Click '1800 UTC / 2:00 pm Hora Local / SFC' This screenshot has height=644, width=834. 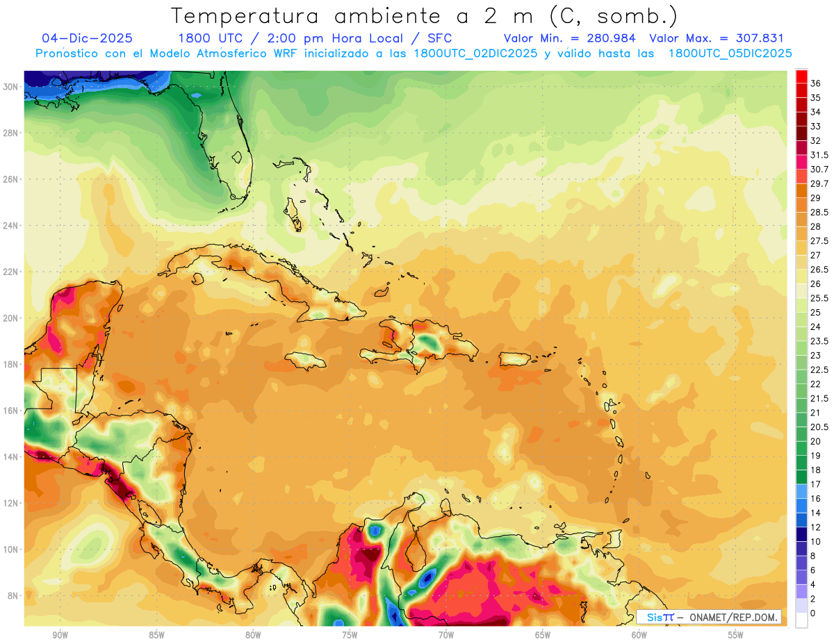coord(315,38)
